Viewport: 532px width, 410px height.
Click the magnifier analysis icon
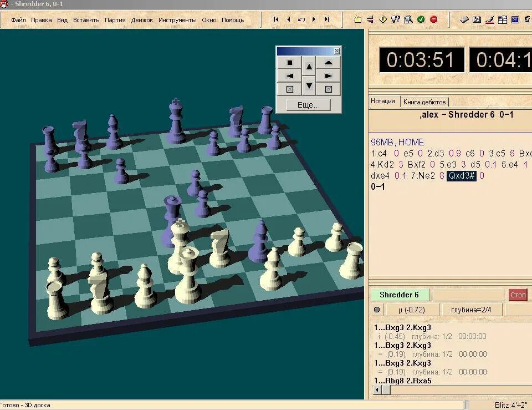[408, 19]
